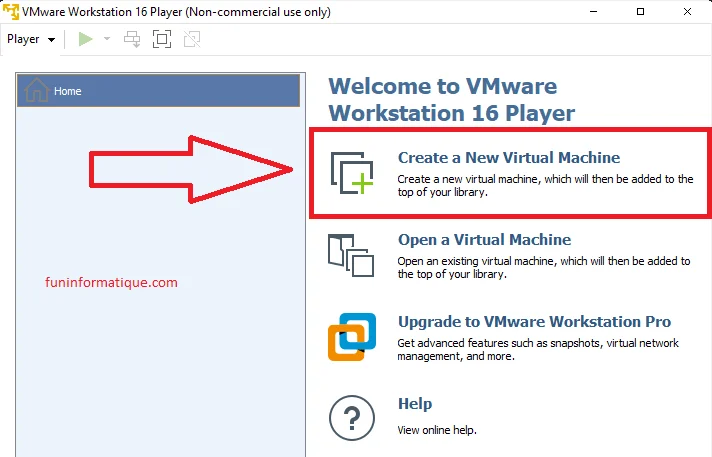Click the Home house icon
This screenshot has height=457, width=712.
(37, 90)
